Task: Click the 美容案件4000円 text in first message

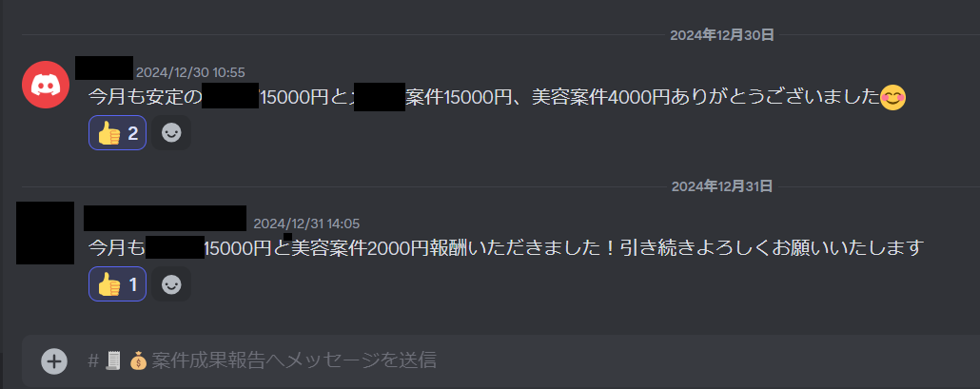Action: 600,97
